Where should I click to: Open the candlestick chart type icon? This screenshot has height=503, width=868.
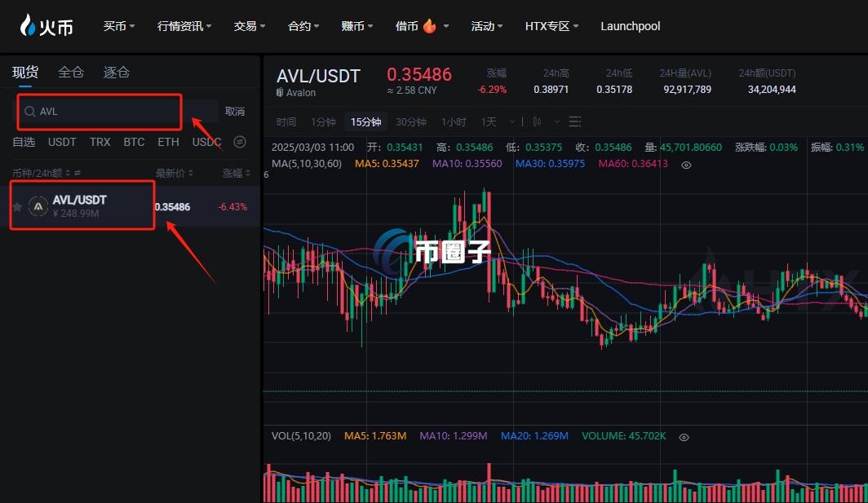[x=537, y=121]
